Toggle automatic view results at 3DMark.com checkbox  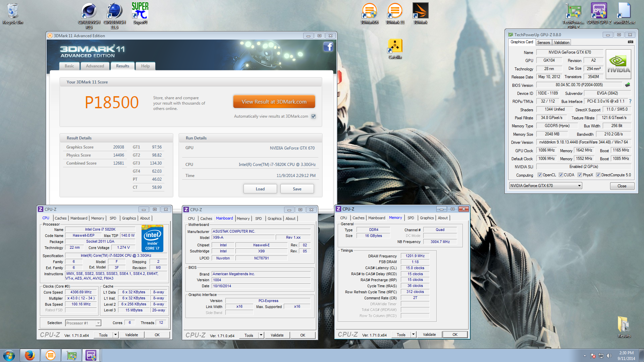pos(313,116)
